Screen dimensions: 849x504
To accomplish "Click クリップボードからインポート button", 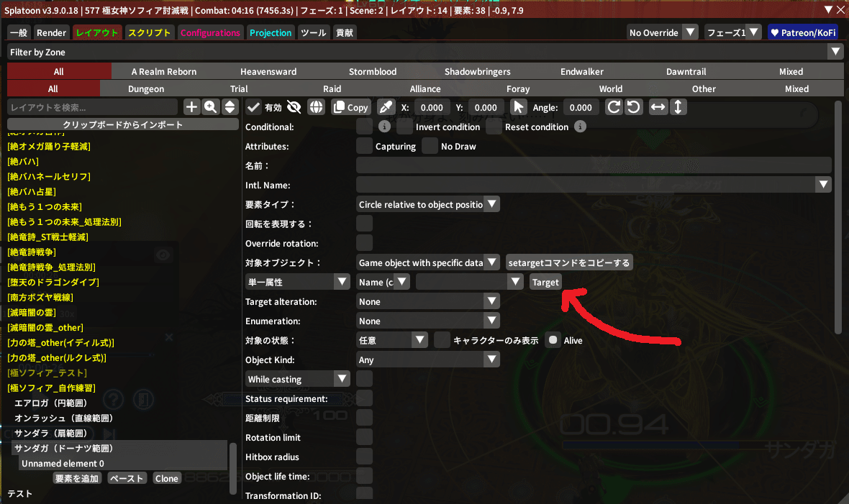I will tap(123, 124).
